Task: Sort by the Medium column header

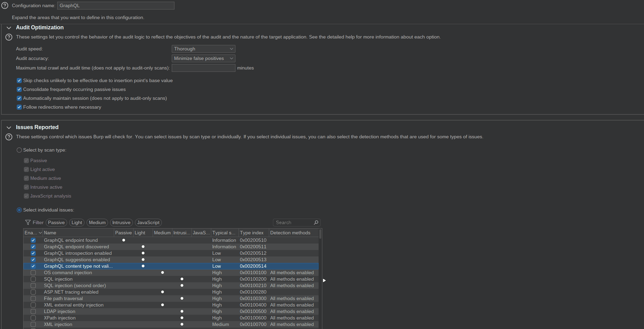Action: pyautogui.click(x=163, y=233)
